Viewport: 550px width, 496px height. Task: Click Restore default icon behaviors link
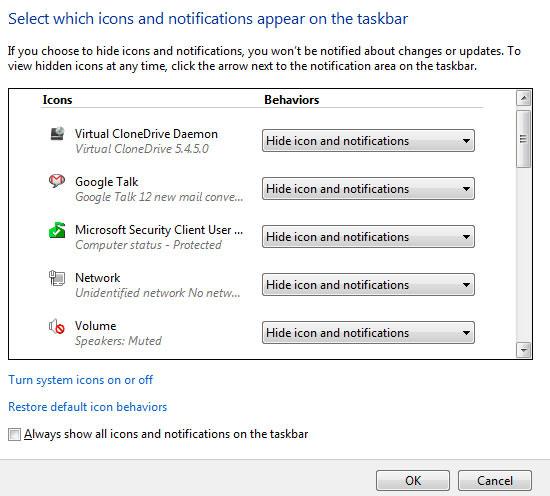[x=88, y=407]
